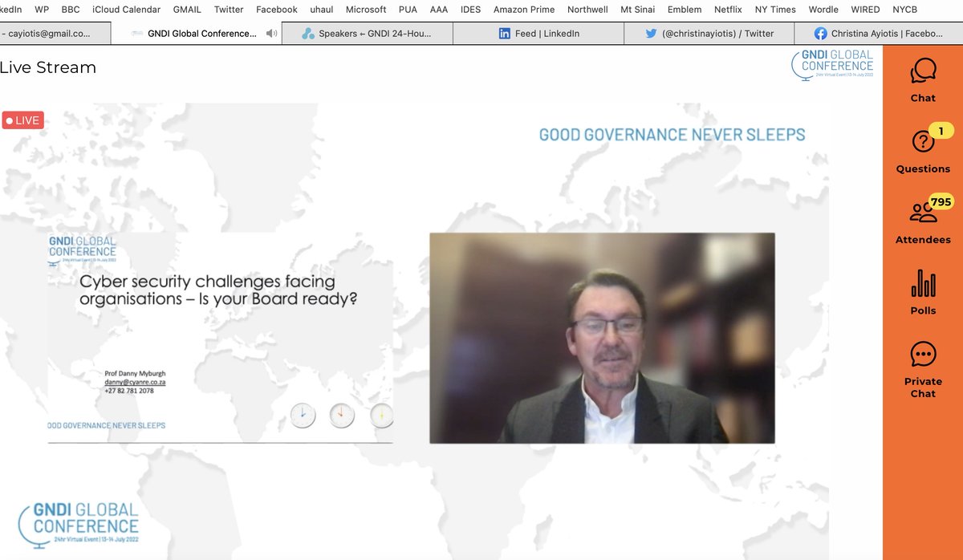Open the NY Times bookmark

[776, 10]
